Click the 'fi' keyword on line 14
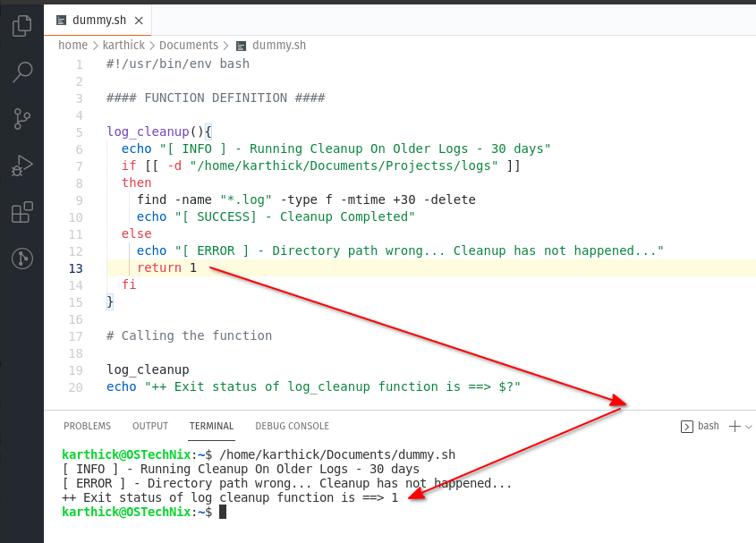Image resolution: width=756 pixels, height=543 pixels. (129, 284)
